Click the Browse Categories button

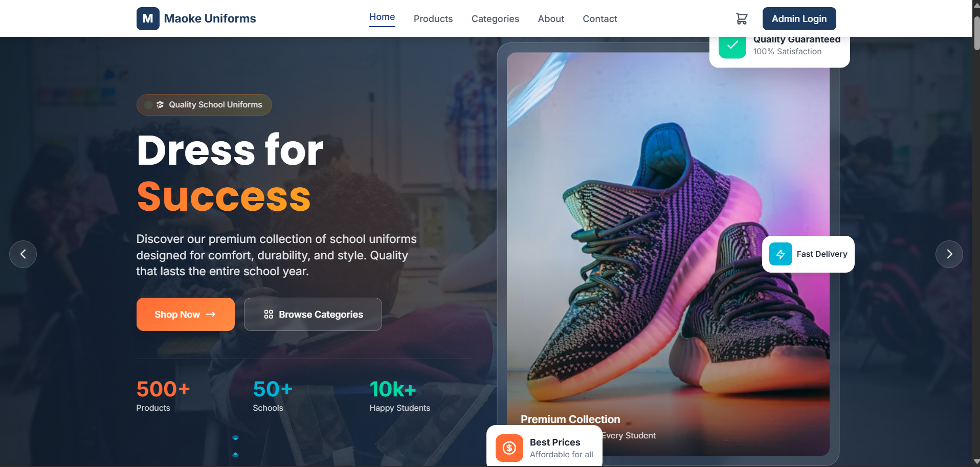coord(313,315)
